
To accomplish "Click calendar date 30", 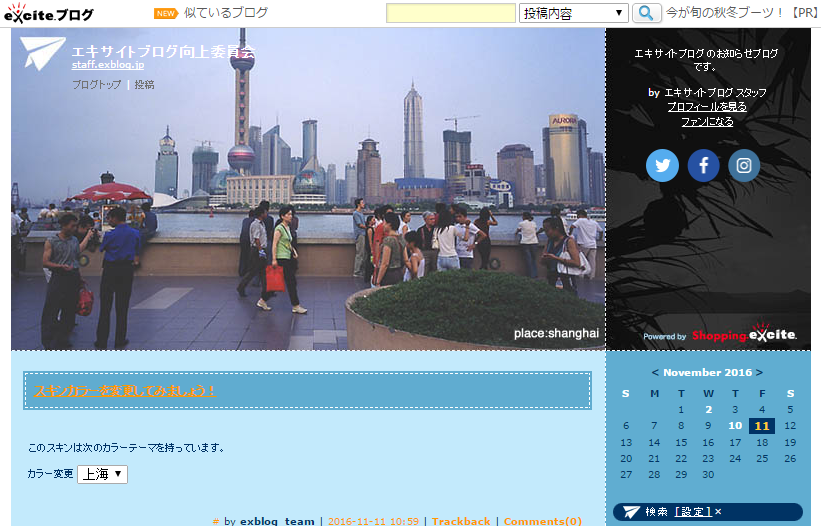I will (x=708, y=475).
